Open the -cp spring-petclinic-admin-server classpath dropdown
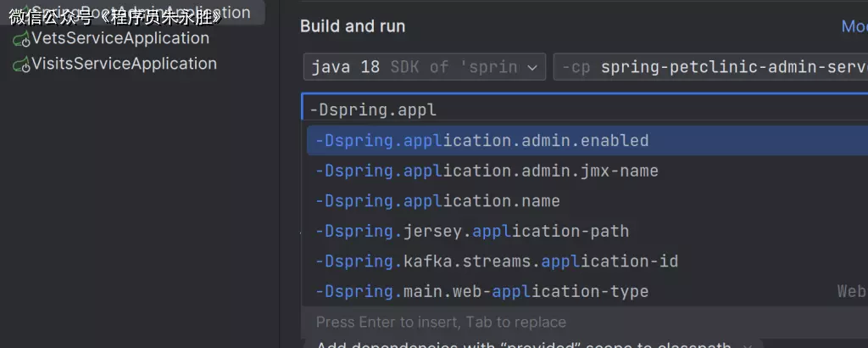This screenshot has width=868, height=348. coord(712,66)
